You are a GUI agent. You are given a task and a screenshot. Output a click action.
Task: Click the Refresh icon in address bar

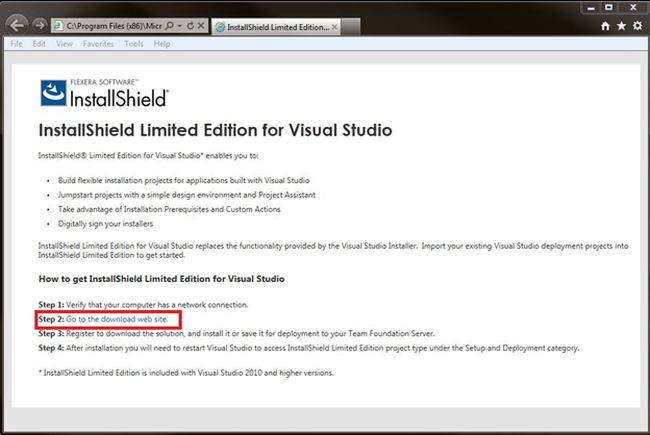point(190,26)
